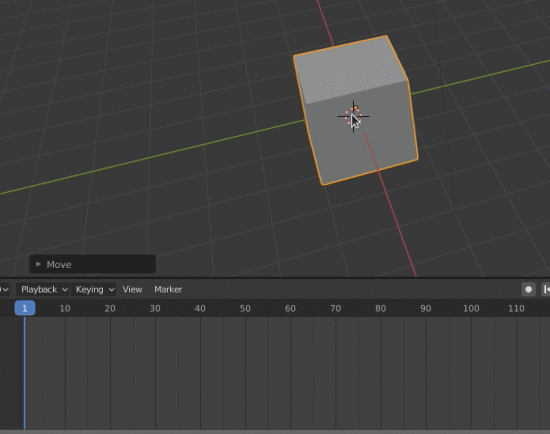Select the cube in the 3D viewport
550x434 pixels.
pyautogui.click(x=355, y=110)
